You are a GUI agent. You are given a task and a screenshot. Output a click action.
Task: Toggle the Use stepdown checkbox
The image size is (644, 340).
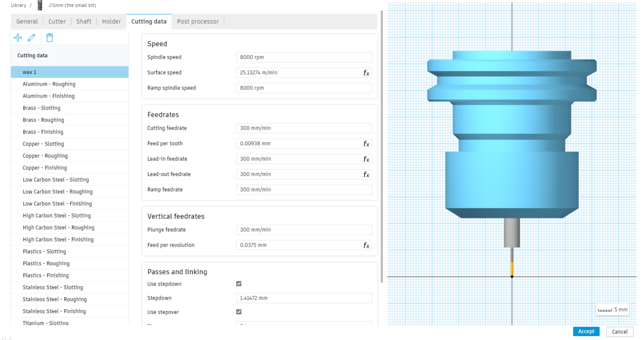(x=239, y=284)
